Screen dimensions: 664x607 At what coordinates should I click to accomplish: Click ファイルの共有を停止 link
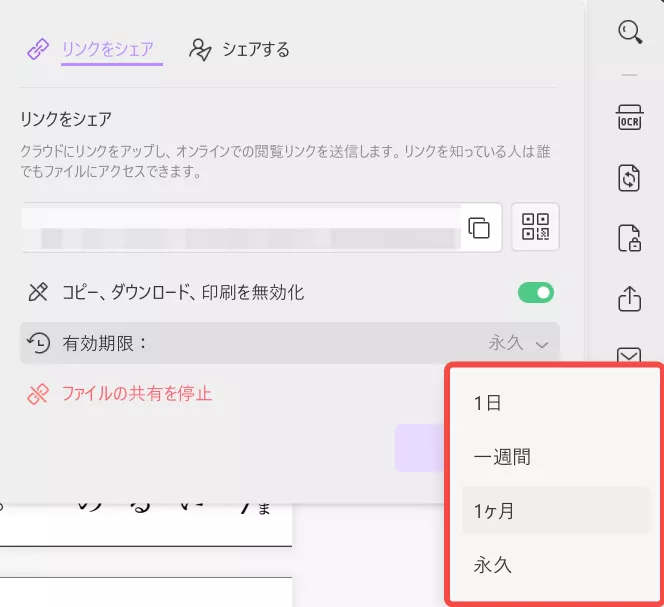[136, 394]
